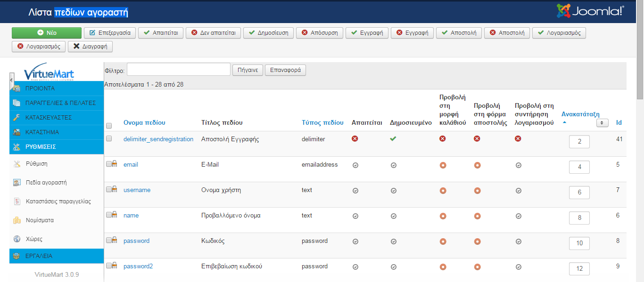The image size is (644, 282).
Task: Click save-order button next to Ανακατάταξη
Action: coord(602,122)
